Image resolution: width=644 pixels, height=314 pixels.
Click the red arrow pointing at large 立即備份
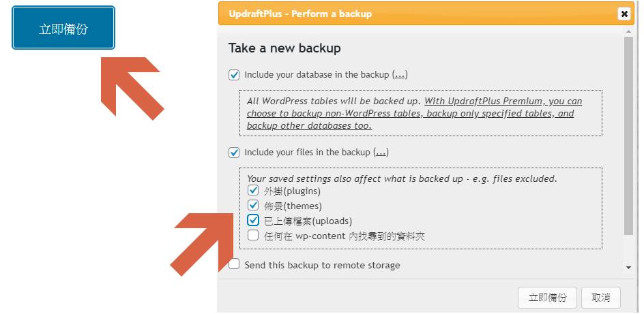(134, 86)
